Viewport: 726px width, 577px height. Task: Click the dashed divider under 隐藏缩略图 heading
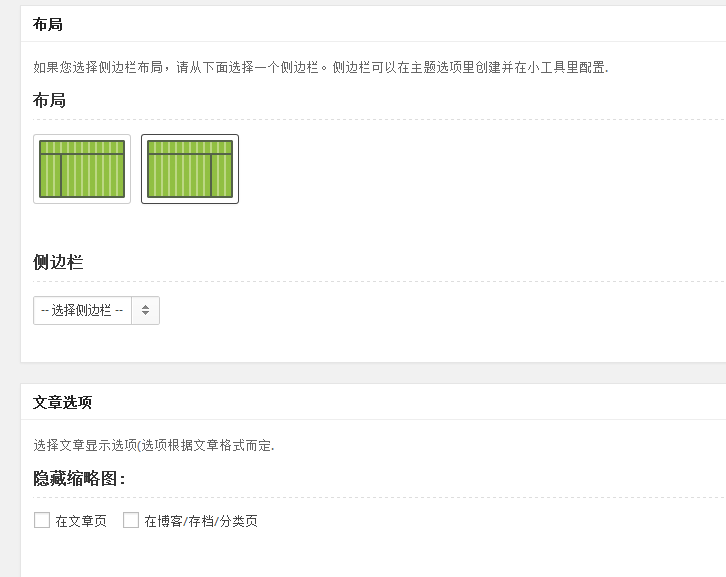(379, 498)
